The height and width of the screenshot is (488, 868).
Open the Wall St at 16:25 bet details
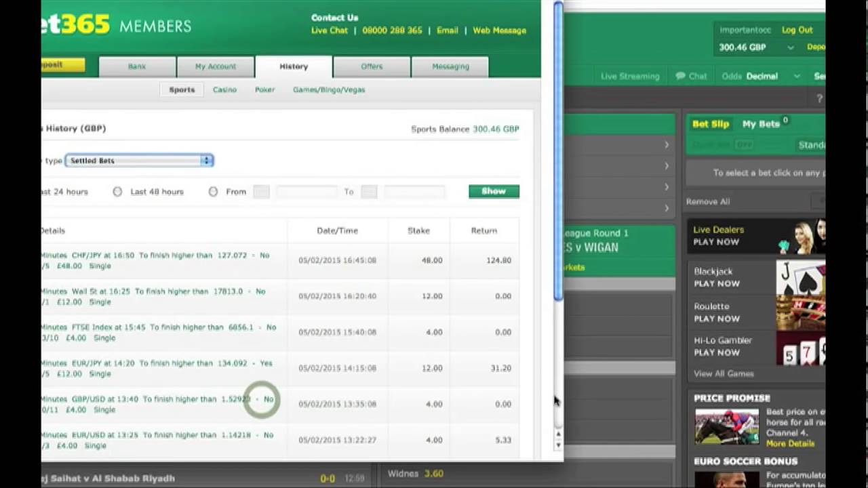153,296
